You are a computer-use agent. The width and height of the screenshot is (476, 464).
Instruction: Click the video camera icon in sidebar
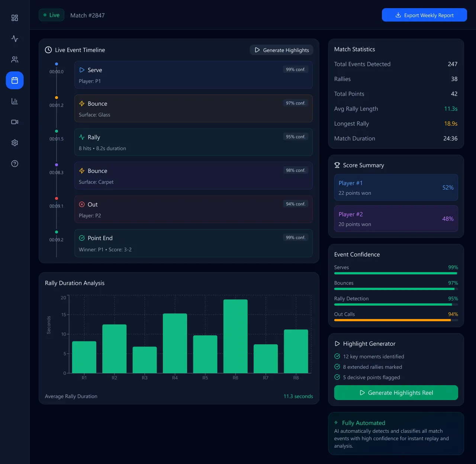[x=15, y=122]
